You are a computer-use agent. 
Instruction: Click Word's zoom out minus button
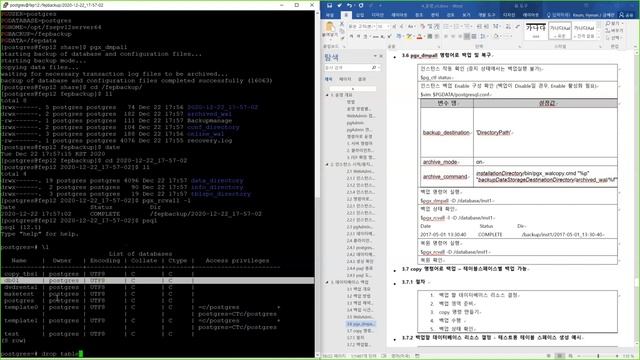[x=578, y=356]
